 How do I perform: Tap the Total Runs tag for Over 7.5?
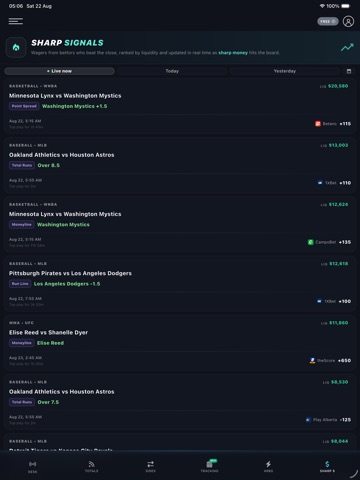click(22, 402)
